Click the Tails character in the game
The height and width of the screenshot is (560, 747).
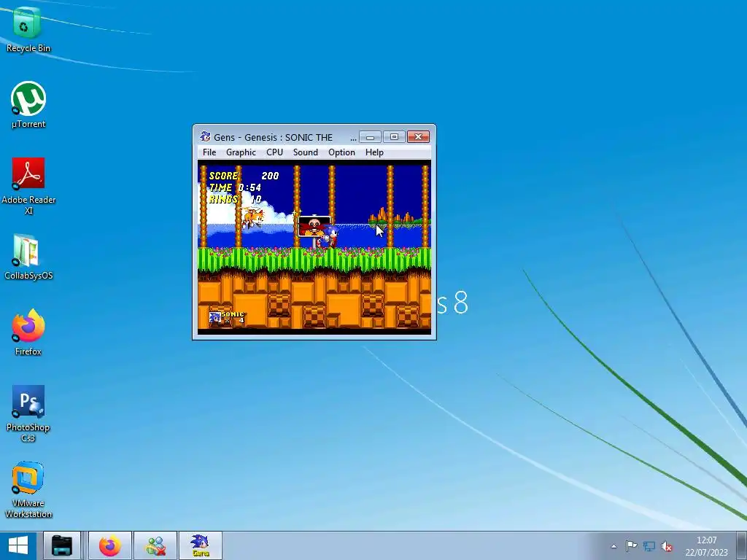click(252, 218)
